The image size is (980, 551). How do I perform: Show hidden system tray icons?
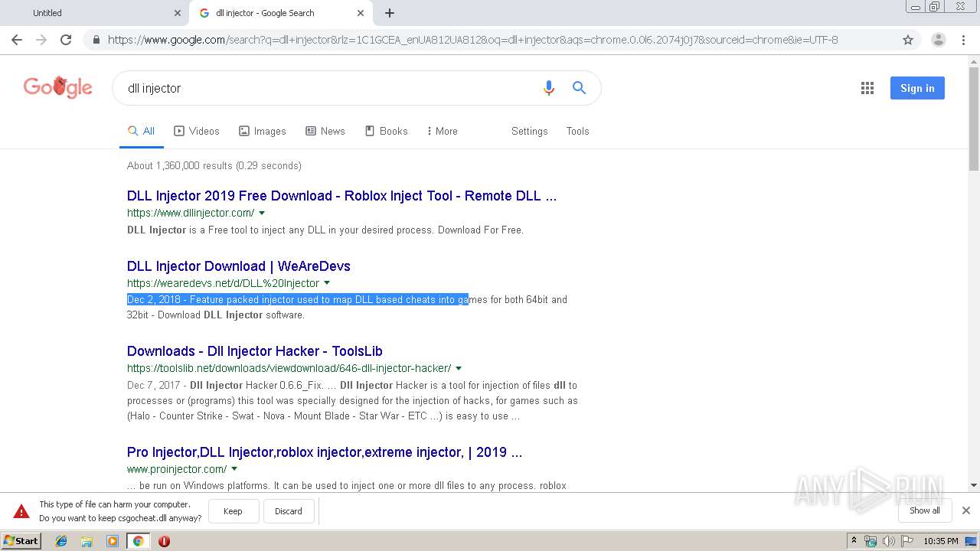854,541
